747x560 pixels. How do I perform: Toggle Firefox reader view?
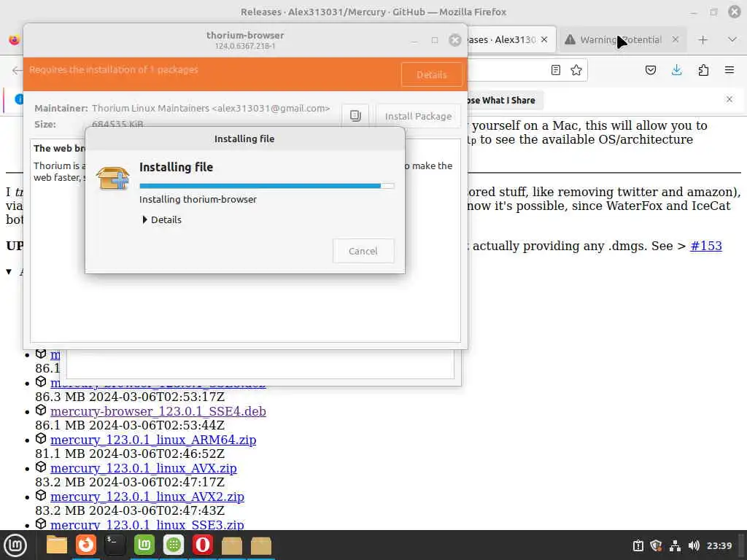coord(555,71)
